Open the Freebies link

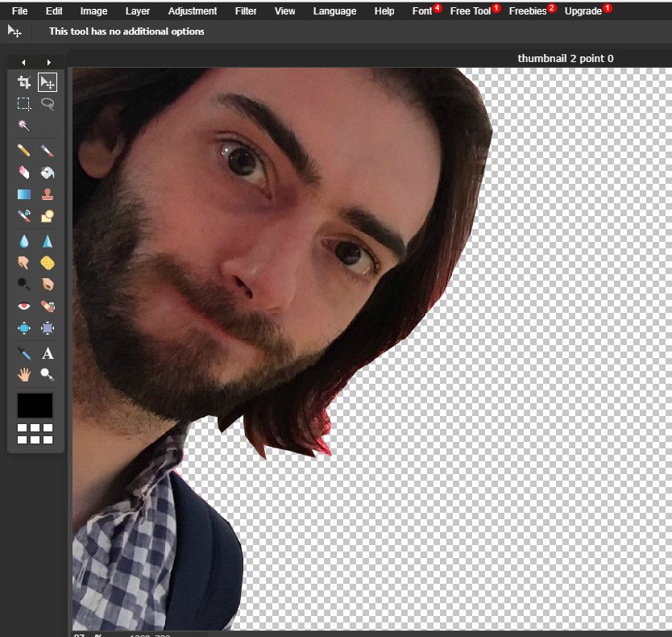528,11
